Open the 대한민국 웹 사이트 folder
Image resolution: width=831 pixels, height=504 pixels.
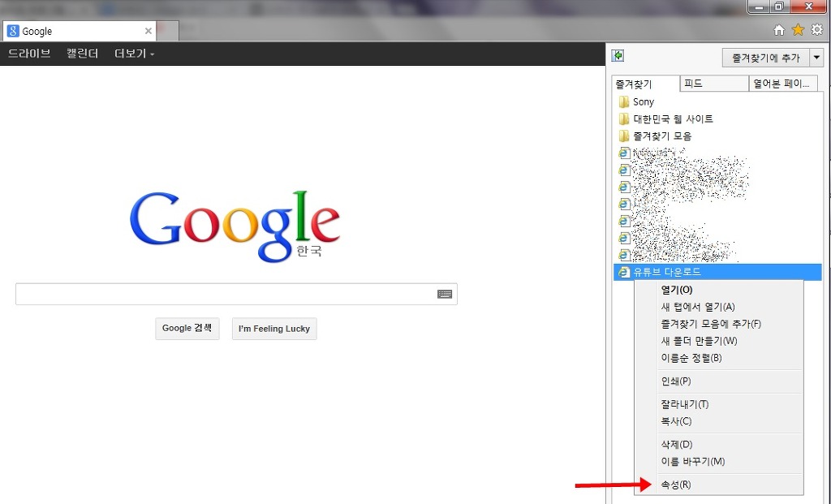coord(666,118)
